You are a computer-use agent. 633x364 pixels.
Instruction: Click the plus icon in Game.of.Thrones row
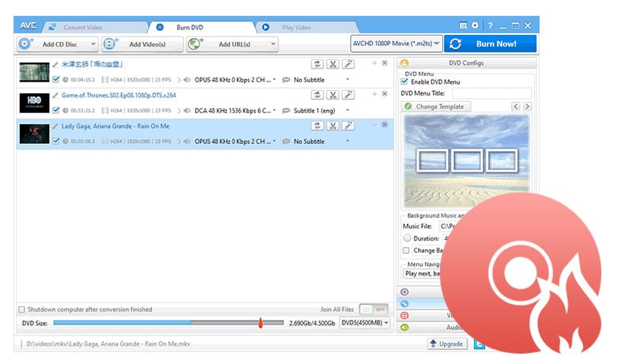[374, 93]
